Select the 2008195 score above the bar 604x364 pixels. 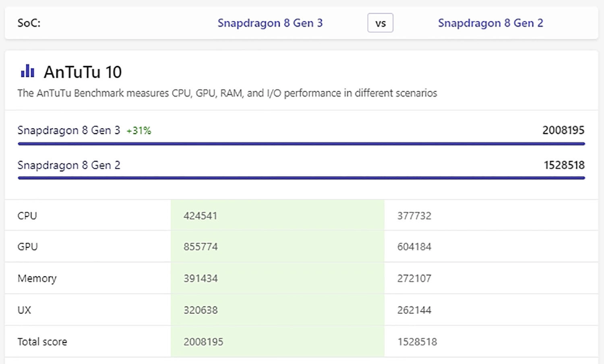[x=563, y=130]
